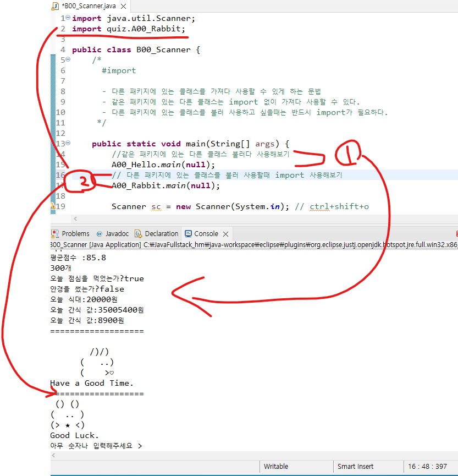
Task: Click console line '오늘 식대:20000원'
Action: pyautogui.click(x=84, y=299)
